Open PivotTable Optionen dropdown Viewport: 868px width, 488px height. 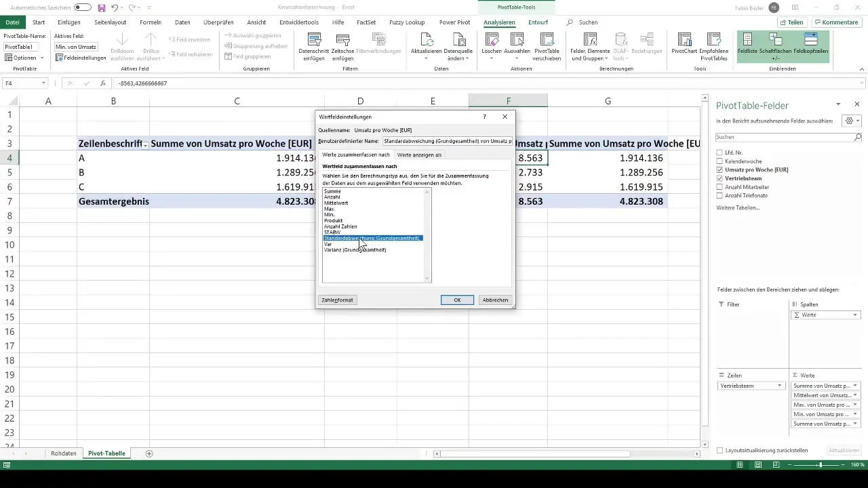[x=24, y=58]
